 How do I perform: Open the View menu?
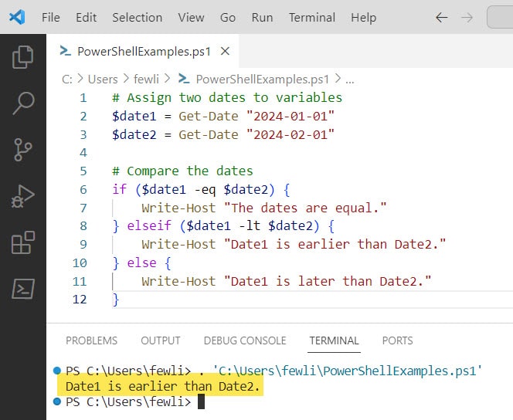[x=191, y=17]
